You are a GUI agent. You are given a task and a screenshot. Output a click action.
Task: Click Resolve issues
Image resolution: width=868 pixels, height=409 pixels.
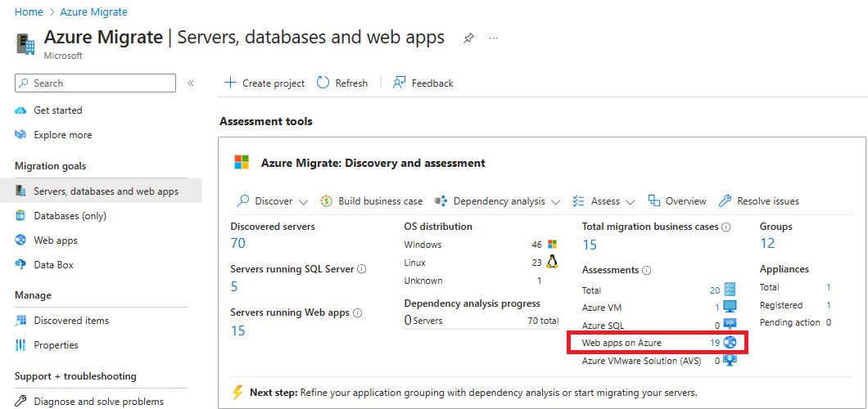759,201
